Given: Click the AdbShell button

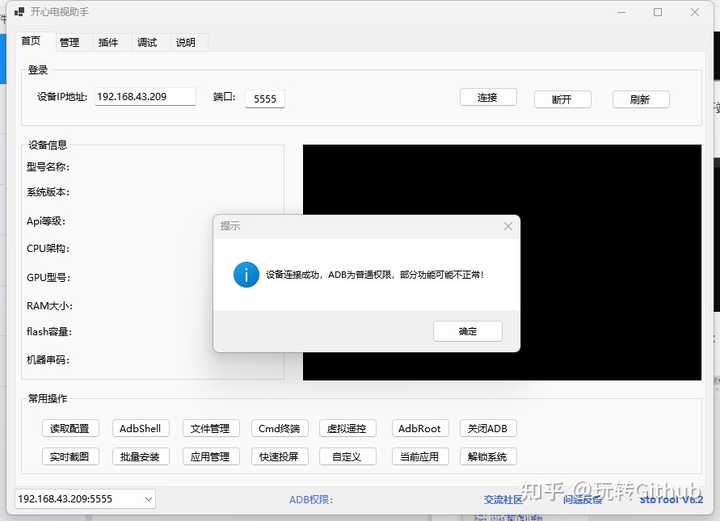Looking at the screenshot, I should (141, 428).
